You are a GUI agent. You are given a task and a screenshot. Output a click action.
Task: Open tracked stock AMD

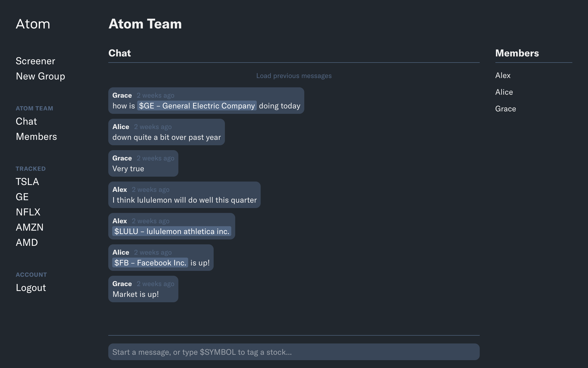click(27, 243)
